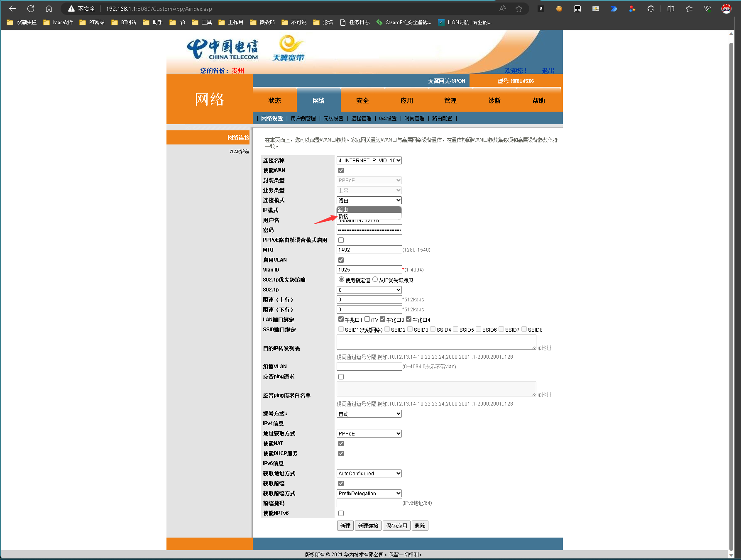
Task: Click the 退出 logout link
Action: pos(548,71)
